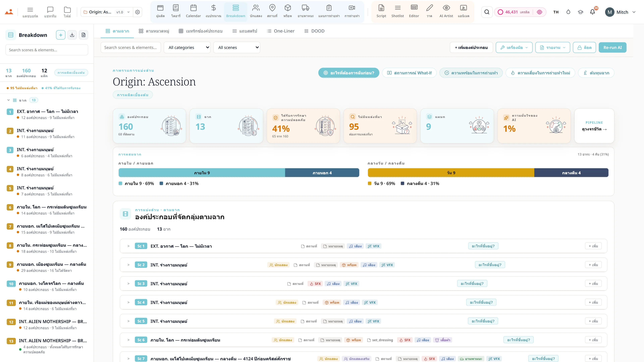Toggle the lock button

pyautogui.click(x=584, y=47)
